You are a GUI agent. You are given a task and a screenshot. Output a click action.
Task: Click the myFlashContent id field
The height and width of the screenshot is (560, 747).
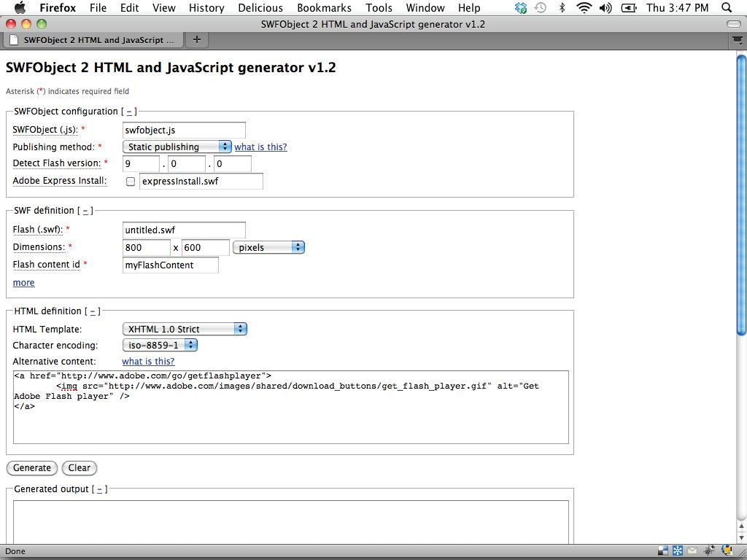pyautogui.click(x=171, y=265)
